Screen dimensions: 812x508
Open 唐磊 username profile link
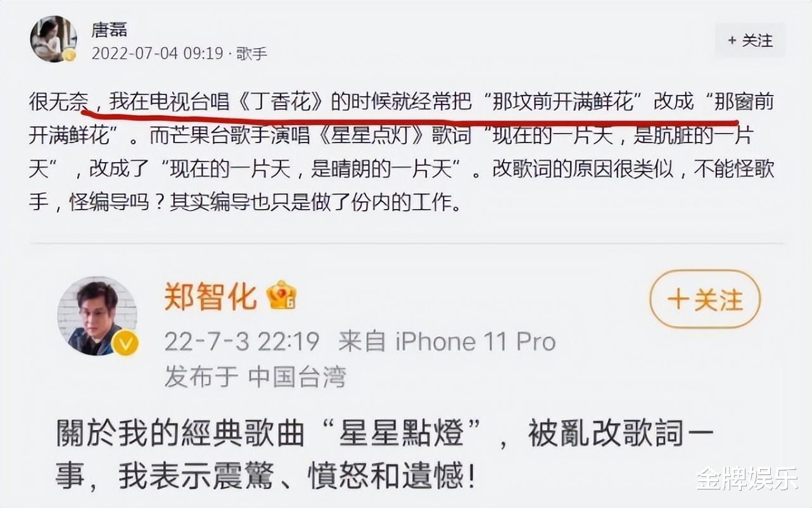click(110, 29)
